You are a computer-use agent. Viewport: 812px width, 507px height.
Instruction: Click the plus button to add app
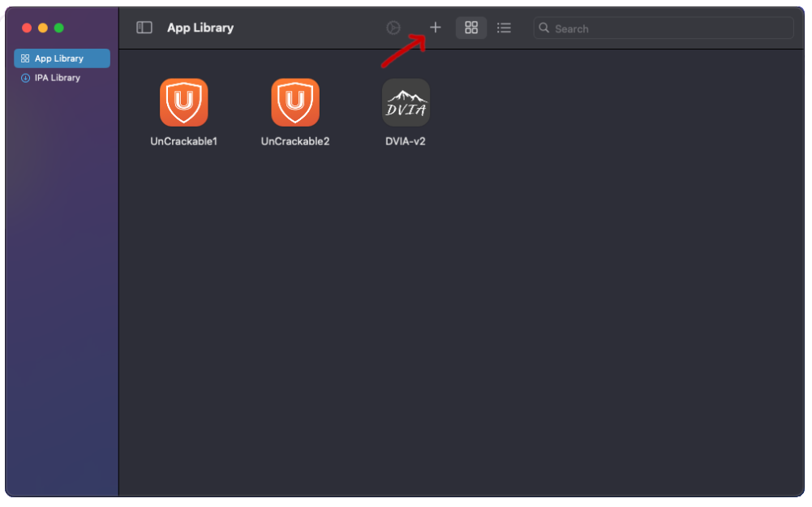(x=436, y=28)
